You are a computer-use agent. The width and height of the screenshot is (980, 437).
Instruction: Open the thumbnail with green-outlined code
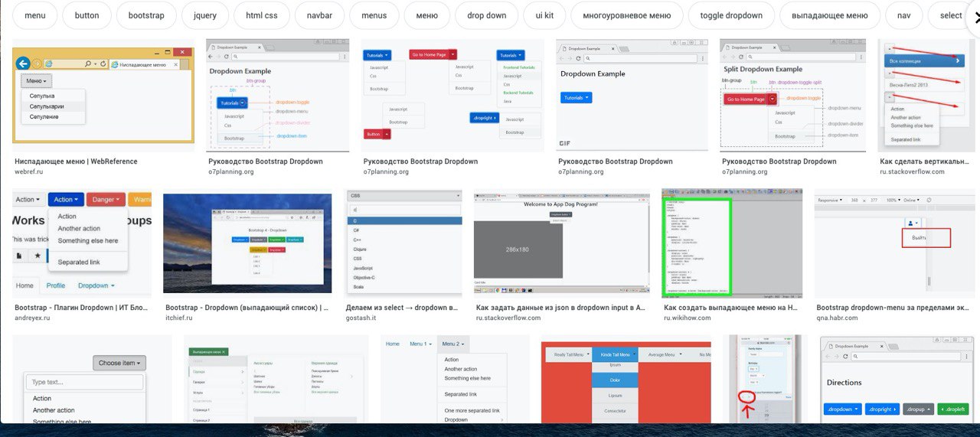(732, 243)
